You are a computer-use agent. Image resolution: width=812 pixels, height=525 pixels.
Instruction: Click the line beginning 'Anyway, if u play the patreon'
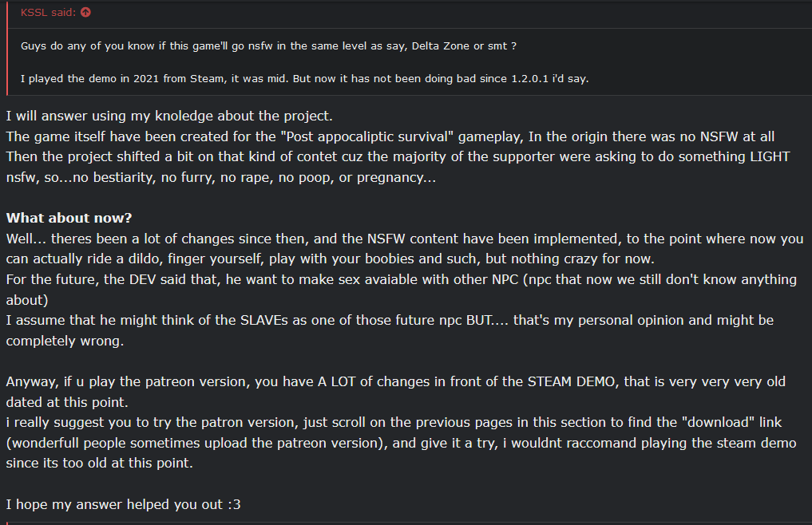[x=396, y=381]
